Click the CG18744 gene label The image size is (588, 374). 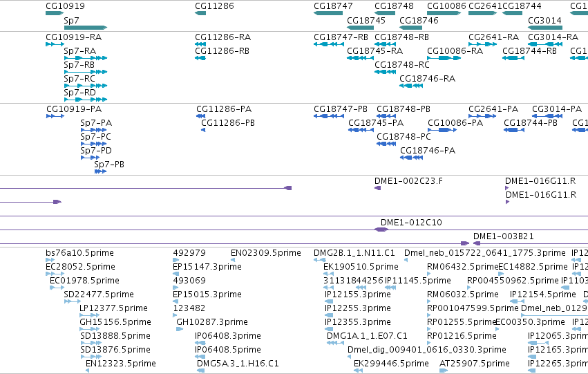(522, 6)
